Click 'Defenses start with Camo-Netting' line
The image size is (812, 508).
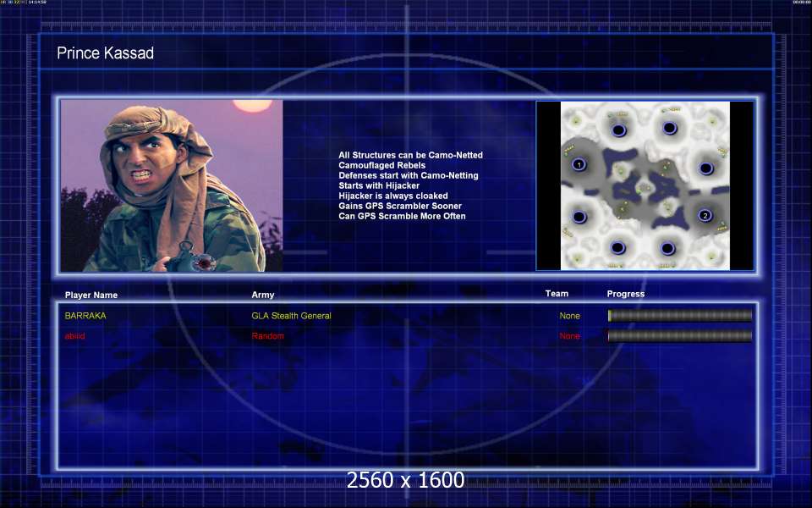[409, 175]
